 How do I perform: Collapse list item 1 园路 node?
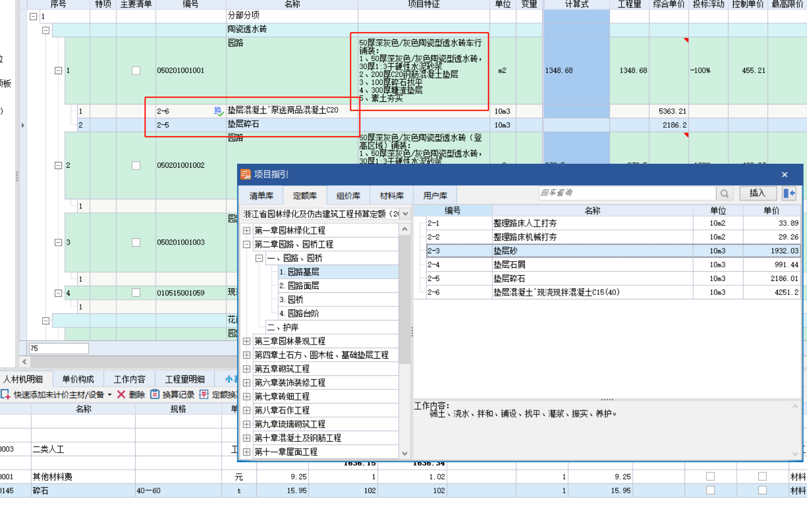pos(58,71)
